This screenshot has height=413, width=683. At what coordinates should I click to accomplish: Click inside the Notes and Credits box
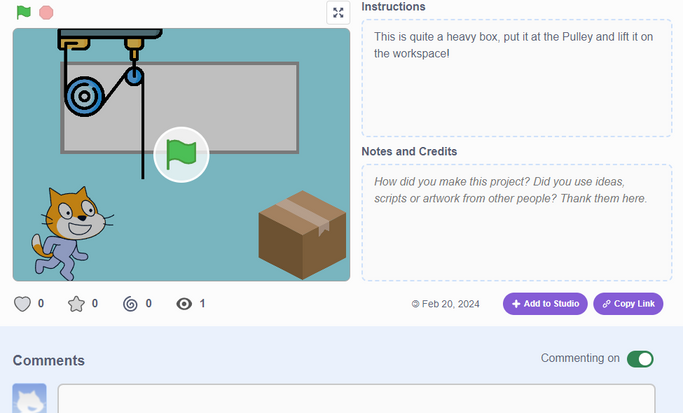(x=517, y=223)
